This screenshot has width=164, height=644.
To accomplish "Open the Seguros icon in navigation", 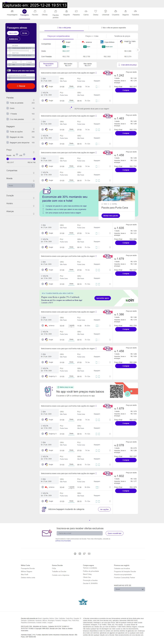I will click(125, 11).
